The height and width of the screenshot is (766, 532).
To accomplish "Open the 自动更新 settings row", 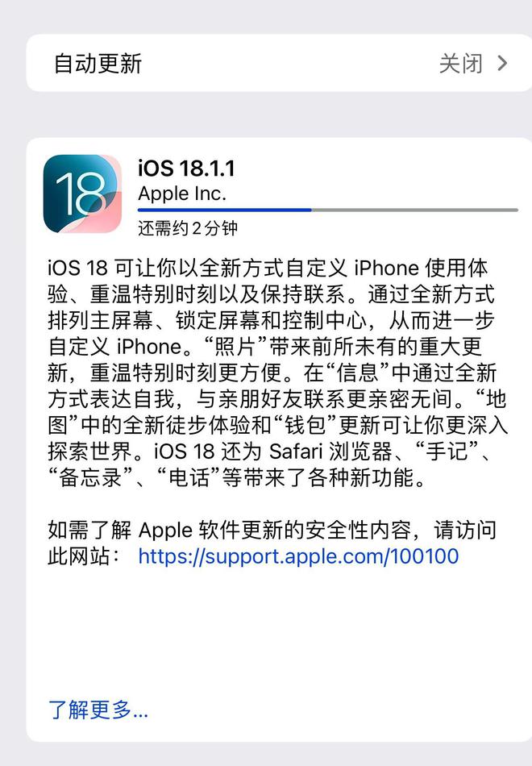I will [x=279, y=63].
